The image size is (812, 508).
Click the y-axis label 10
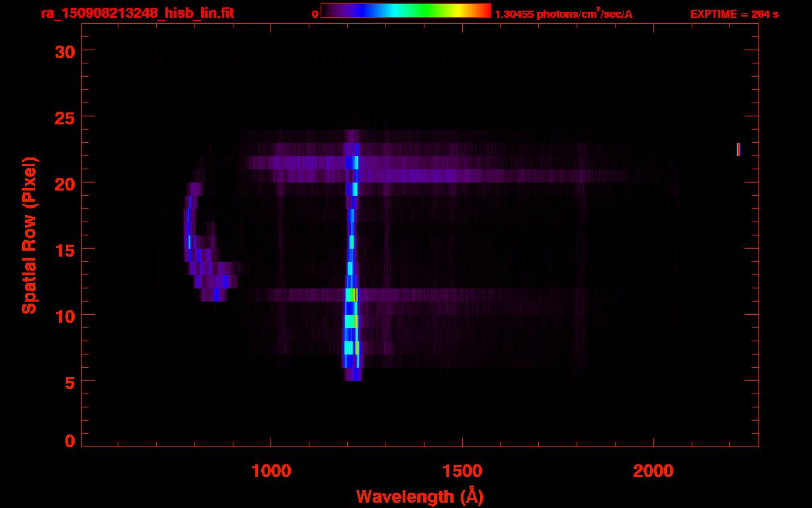click(x=65, y=316)
